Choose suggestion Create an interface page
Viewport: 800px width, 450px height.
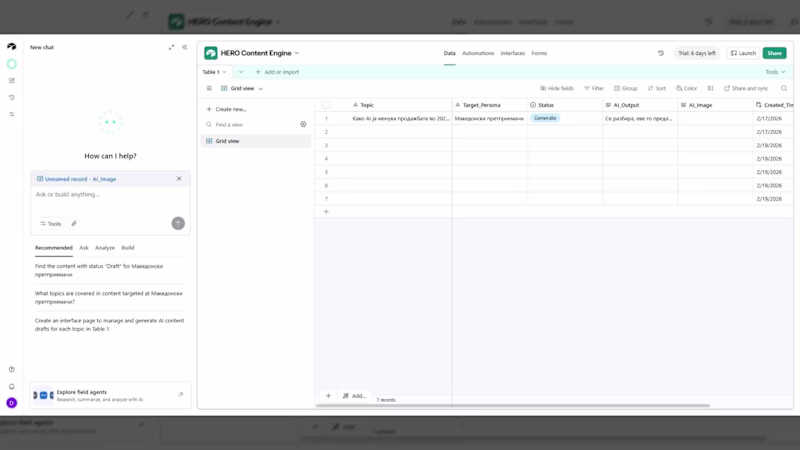[109, 324]
